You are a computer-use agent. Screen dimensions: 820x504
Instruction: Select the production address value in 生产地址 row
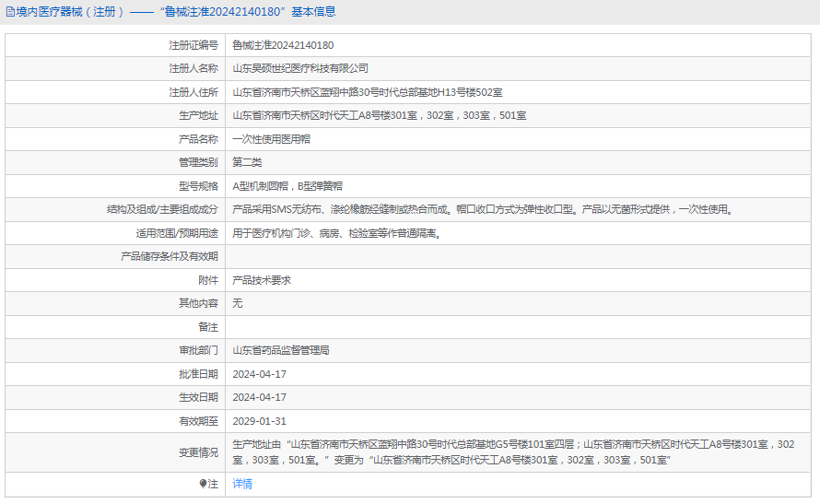pyautogui.click(x=380, y=115)
